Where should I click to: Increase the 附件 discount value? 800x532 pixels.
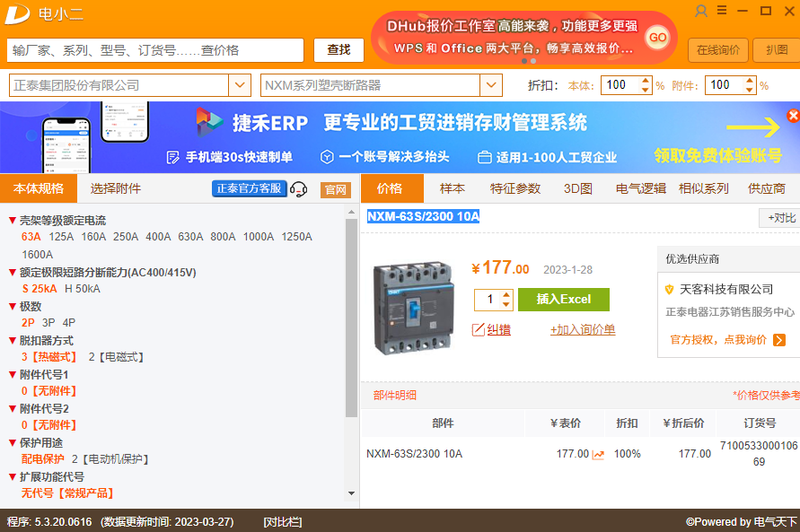tap(750, 81)
